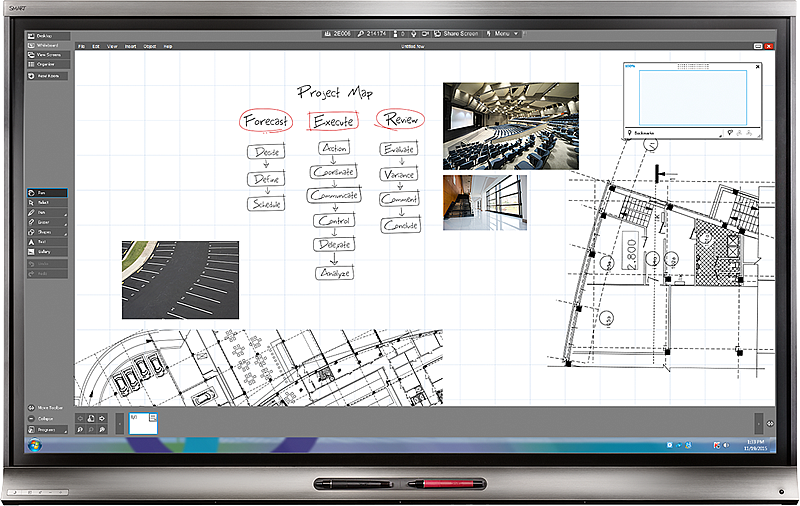Select the page thumbnail in page sorter
This screenshot has width=800, height=506.
point(143,423)
